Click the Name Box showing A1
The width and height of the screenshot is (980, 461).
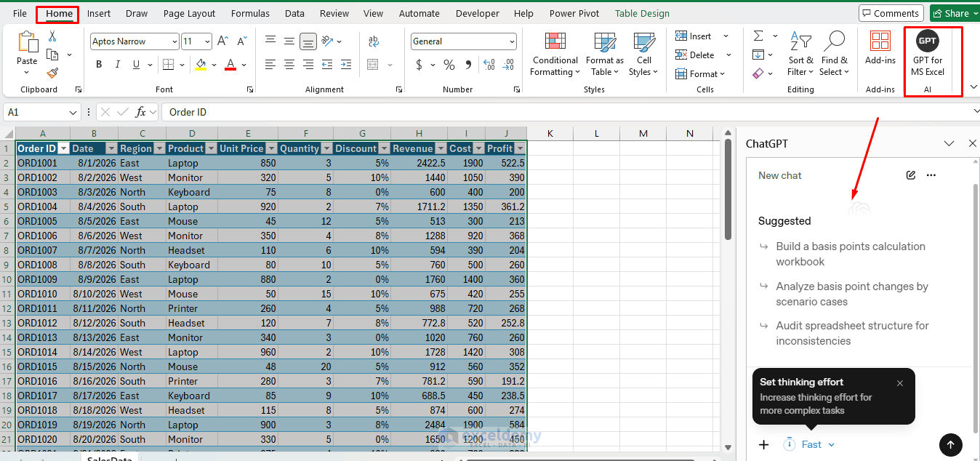point(42,112)
